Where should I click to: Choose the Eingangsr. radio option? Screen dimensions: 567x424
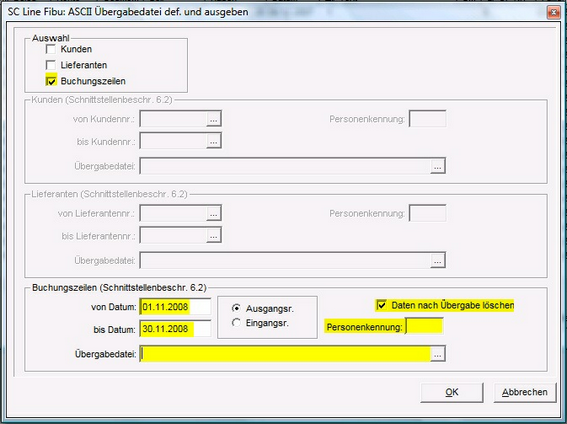tap(236, 322)
